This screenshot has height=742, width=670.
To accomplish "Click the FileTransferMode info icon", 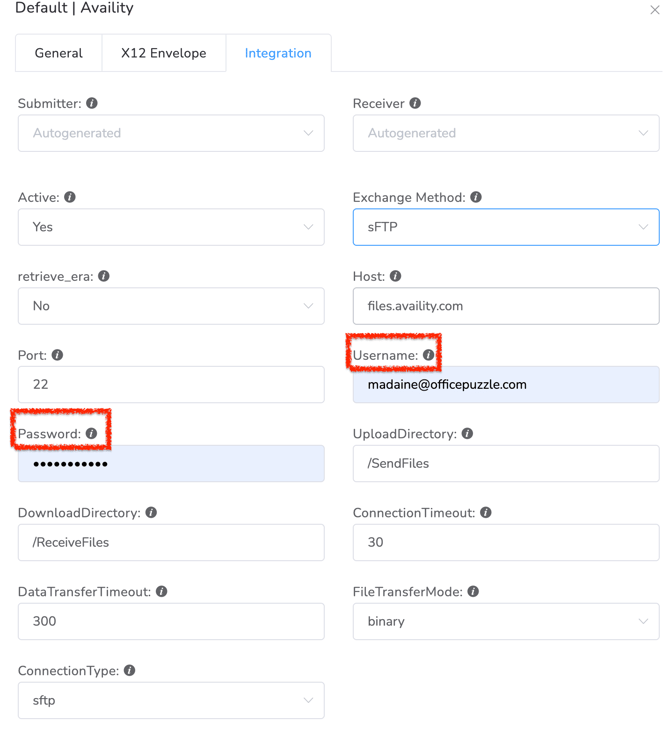I will click(x=473, y=592).
